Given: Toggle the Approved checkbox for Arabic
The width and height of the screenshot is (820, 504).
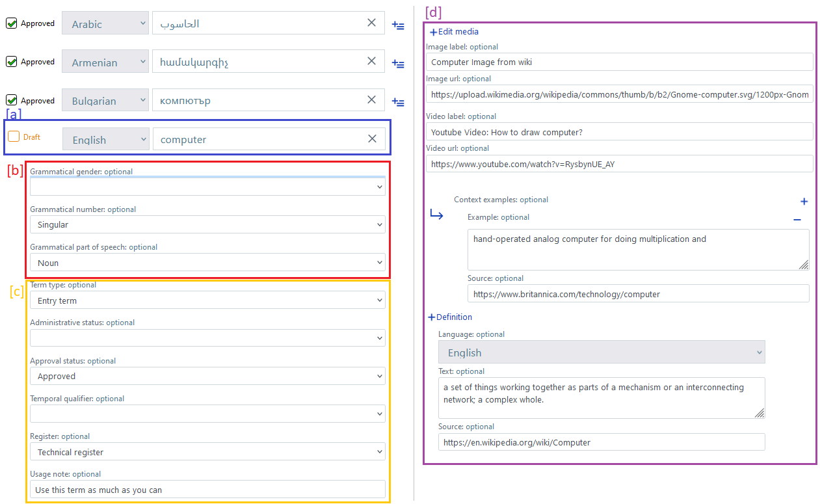Looking at the screenshot, I should 12,23.
